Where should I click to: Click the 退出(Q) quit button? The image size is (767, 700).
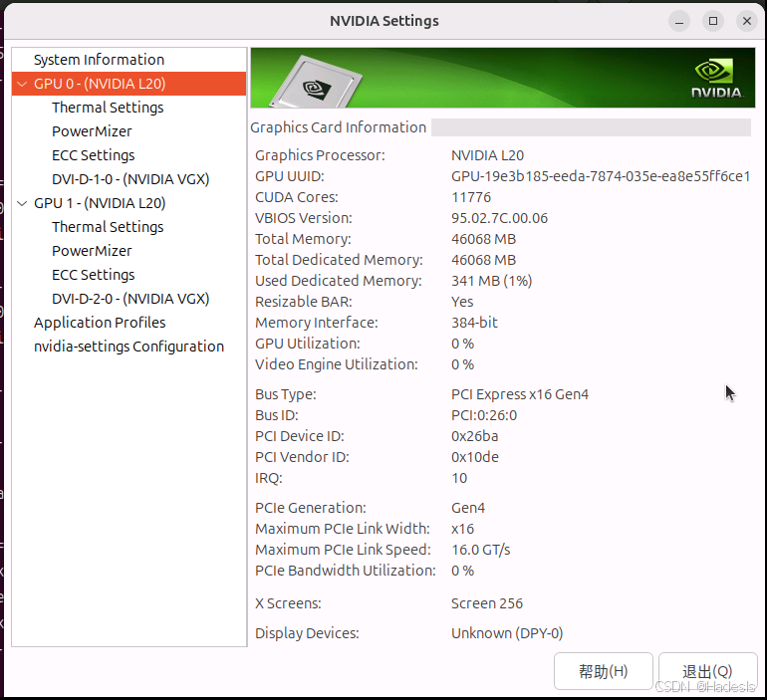(x=708, y=671)
